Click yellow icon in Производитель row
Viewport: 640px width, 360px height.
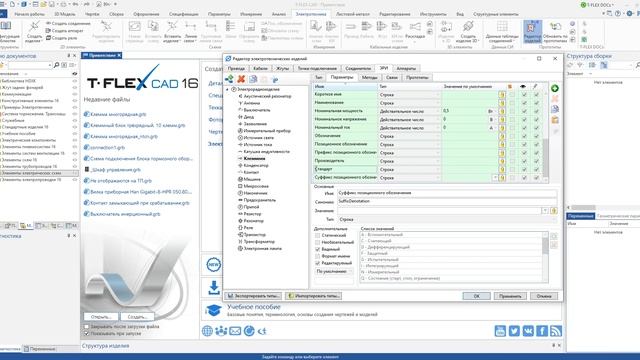click(x=502, y=161)
